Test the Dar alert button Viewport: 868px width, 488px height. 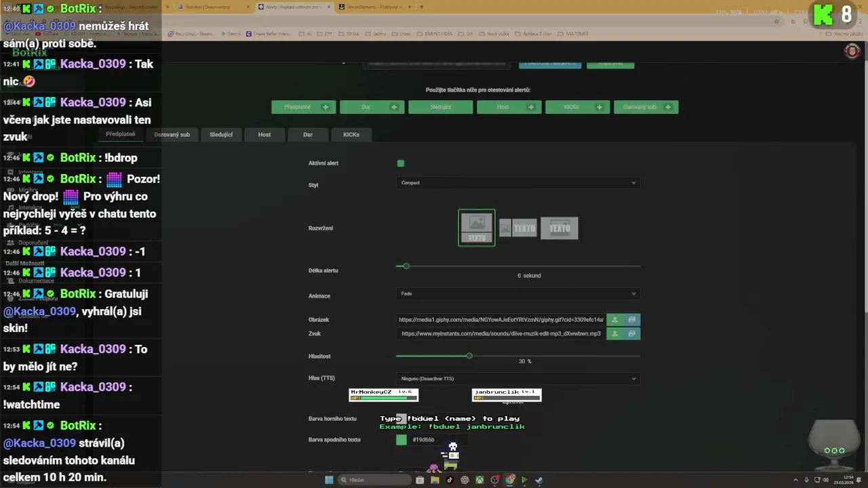(372, 107)
